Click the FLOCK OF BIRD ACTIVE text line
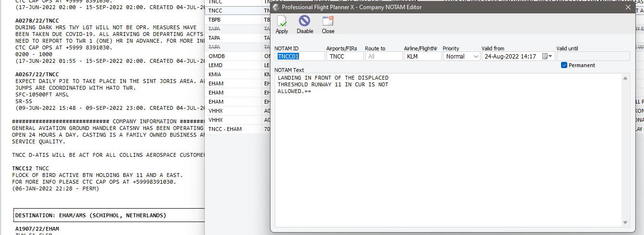This screenshot has height=235, width=644. pyautogui.click(x=97, y=176)
